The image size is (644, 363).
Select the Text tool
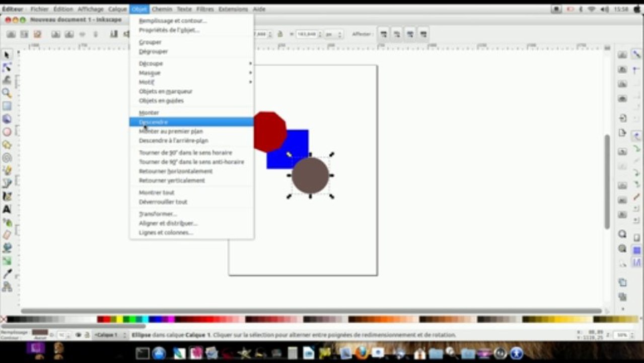tap(7, 209)
